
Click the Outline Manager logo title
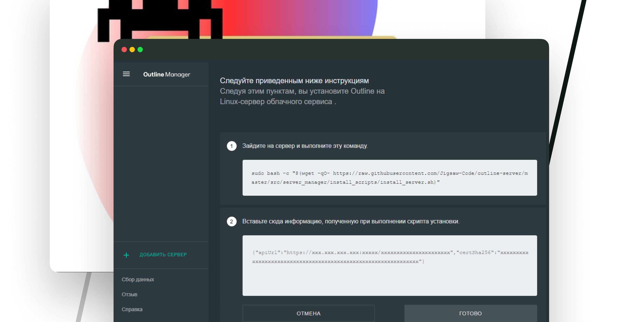[x=166, y=74]
